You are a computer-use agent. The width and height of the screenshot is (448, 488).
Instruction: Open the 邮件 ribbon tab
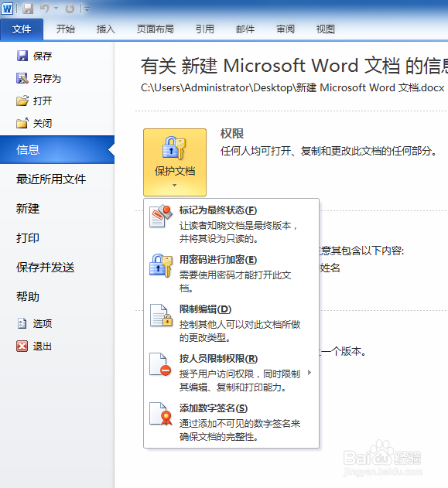click(245, 29)
